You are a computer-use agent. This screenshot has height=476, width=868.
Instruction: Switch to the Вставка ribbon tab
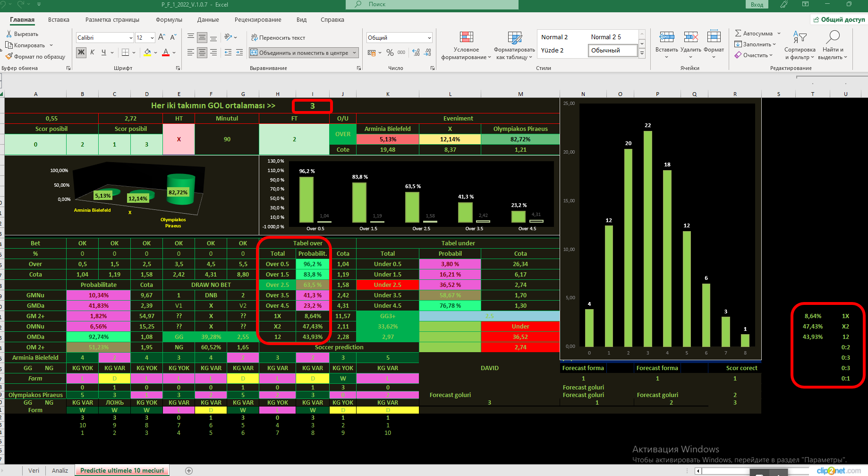[x=59, y=20]
